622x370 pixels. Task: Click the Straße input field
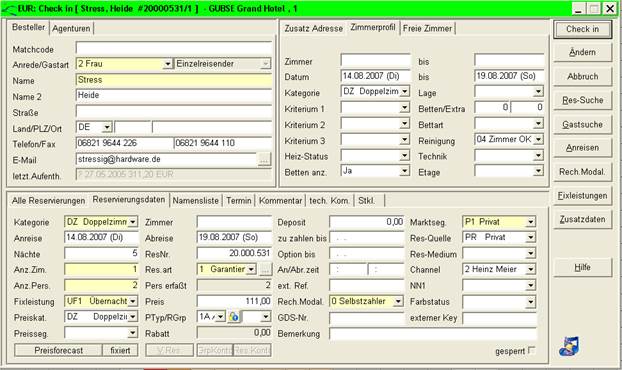coord(174,112)
